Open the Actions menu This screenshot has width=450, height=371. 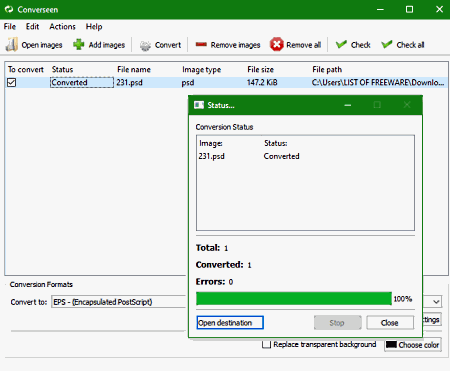62,27
